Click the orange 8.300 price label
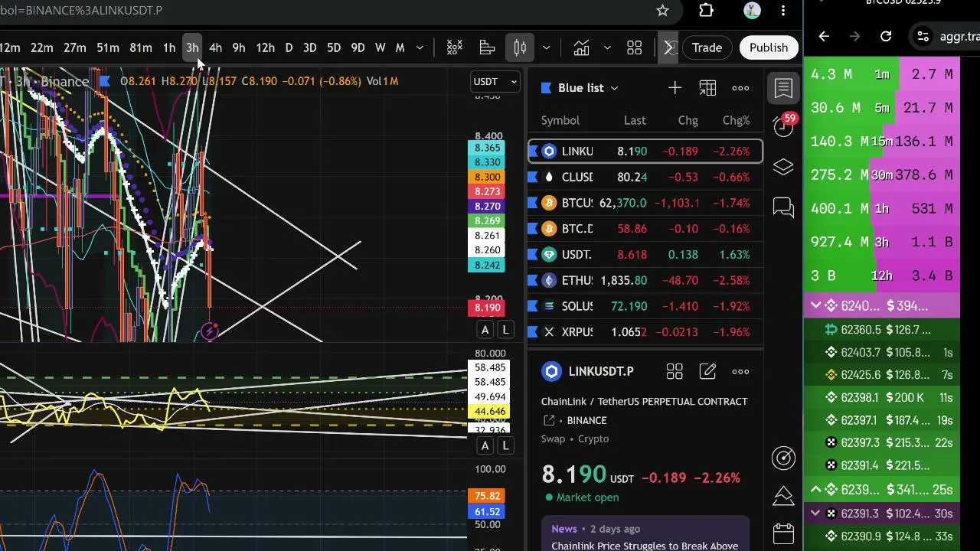The width and height of the screenshot is (980, 551). pyautogui.click(x=487, y=177)
